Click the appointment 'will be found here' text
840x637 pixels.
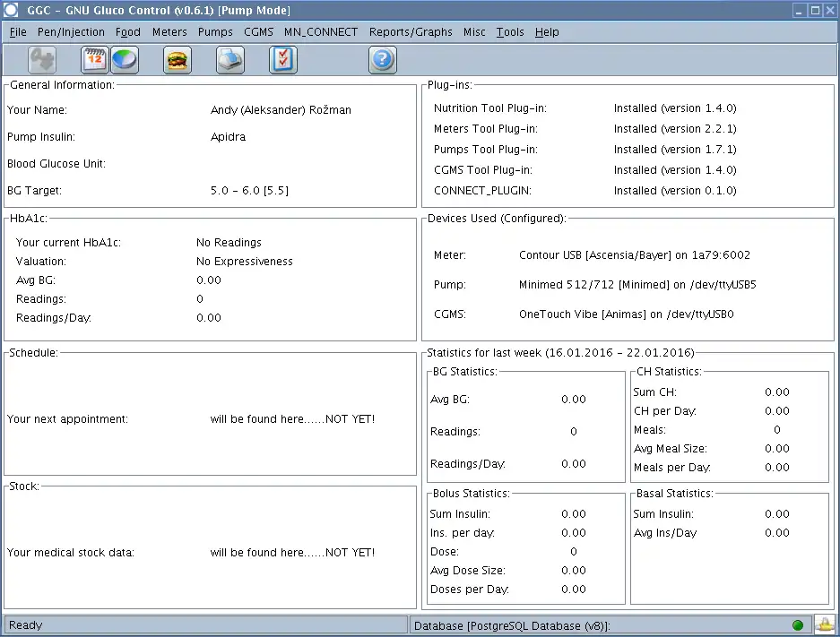click(292, 419)
